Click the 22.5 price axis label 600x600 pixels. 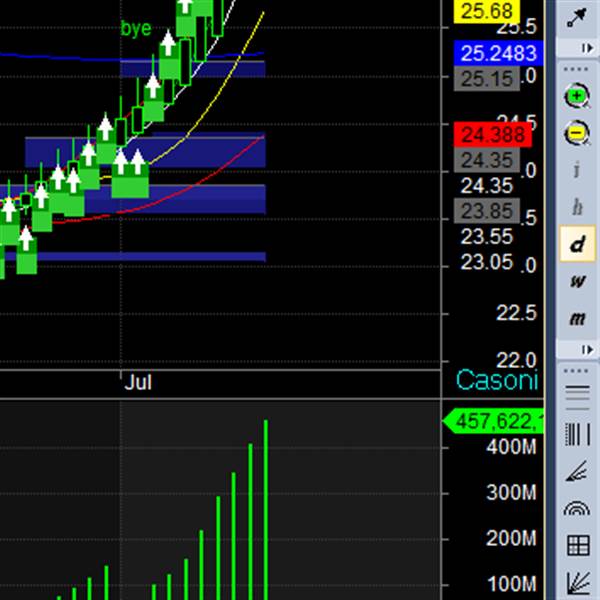pos(517,314)
